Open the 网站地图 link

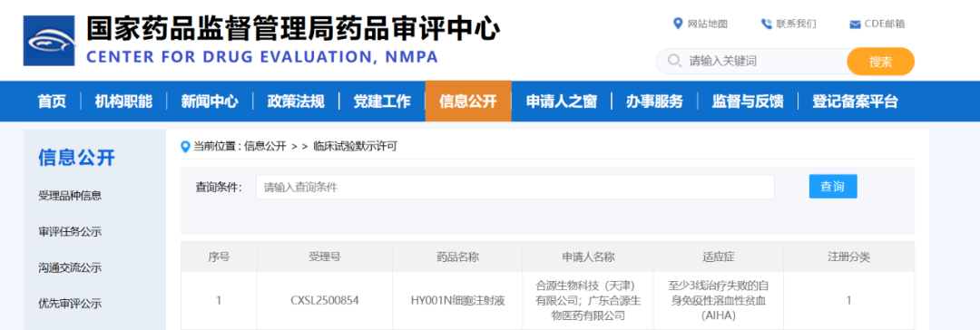point(708,24)
